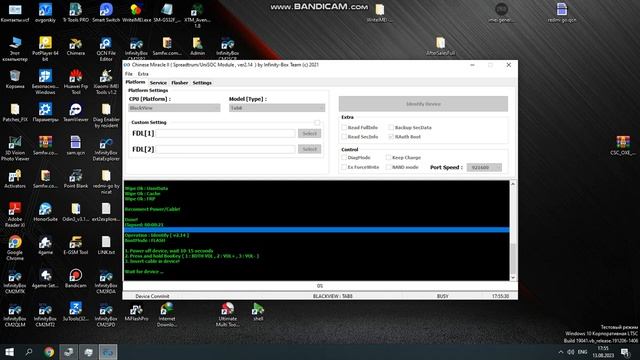Launch PotPlayer 64 bit shortcut
Viewport: 640px width, 360px height.
point(45,49)
